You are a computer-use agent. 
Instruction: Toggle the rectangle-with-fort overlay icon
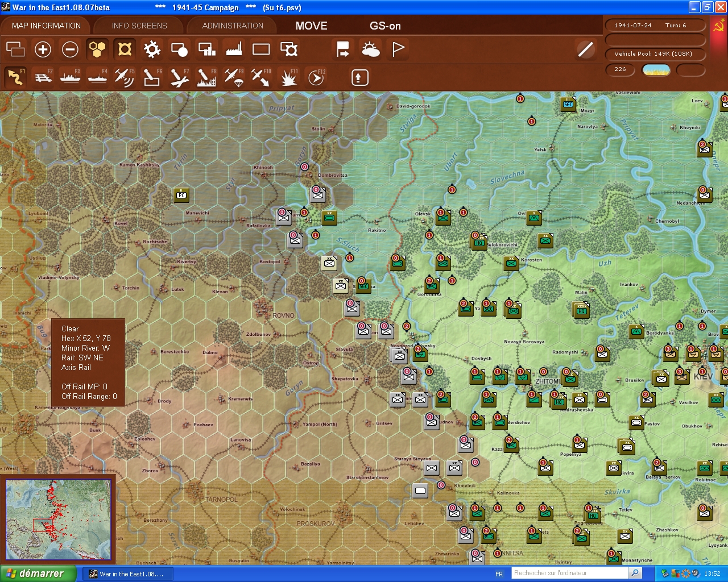click(289, 49)
